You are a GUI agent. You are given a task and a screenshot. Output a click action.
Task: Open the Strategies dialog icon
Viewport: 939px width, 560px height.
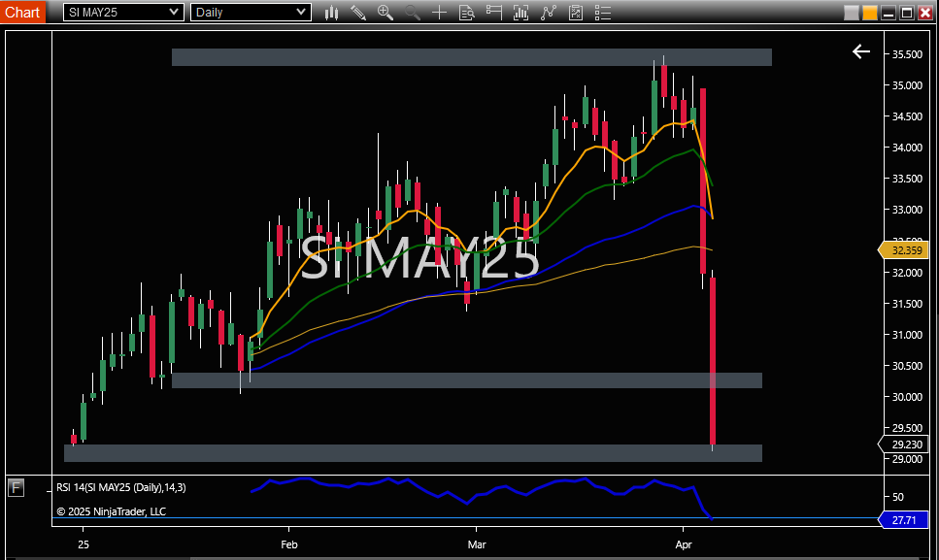point(576,13)
